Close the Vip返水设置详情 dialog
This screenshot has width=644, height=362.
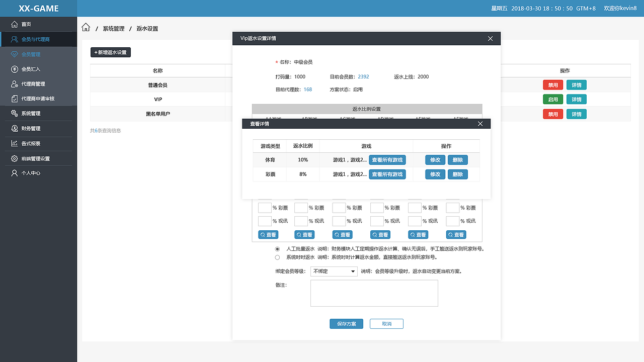point(491,39)
